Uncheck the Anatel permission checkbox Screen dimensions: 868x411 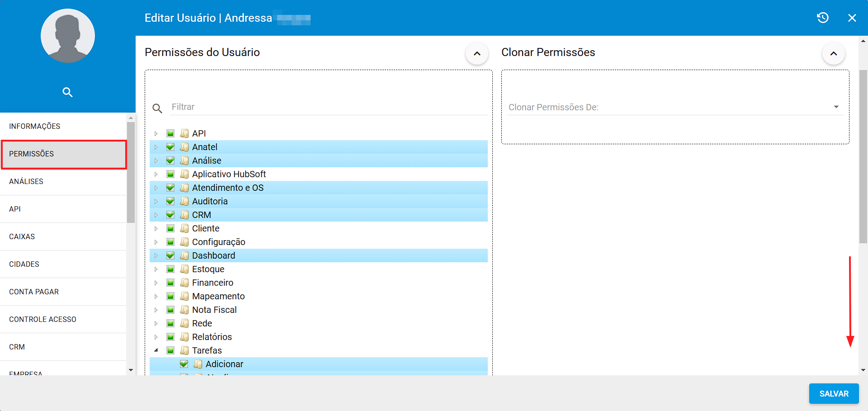pos(170,147)
